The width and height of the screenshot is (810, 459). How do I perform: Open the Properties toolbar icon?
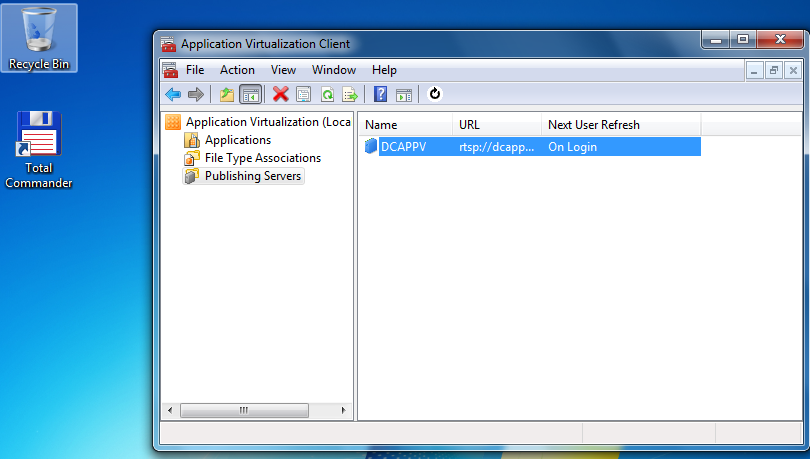304,94
